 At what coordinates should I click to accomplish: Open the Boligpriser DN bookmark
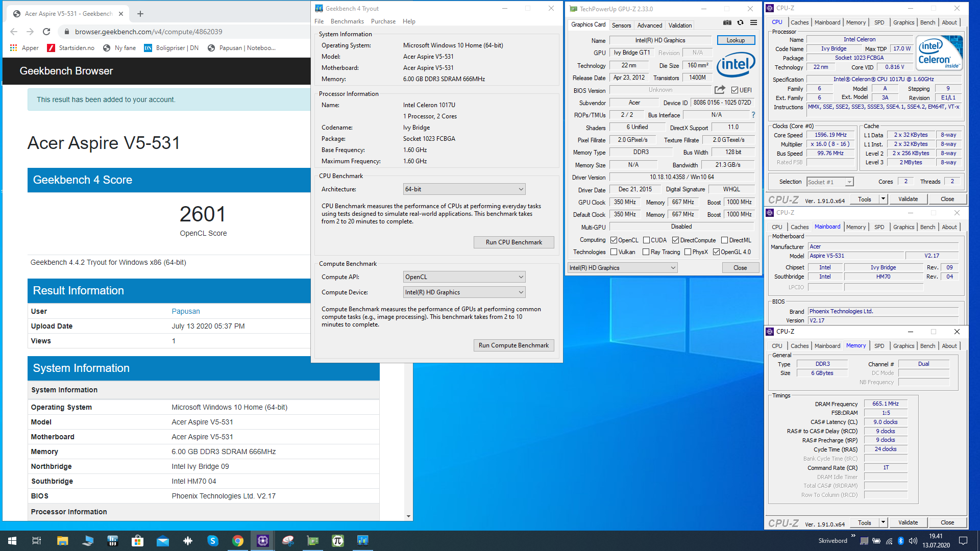click(171, 48)
